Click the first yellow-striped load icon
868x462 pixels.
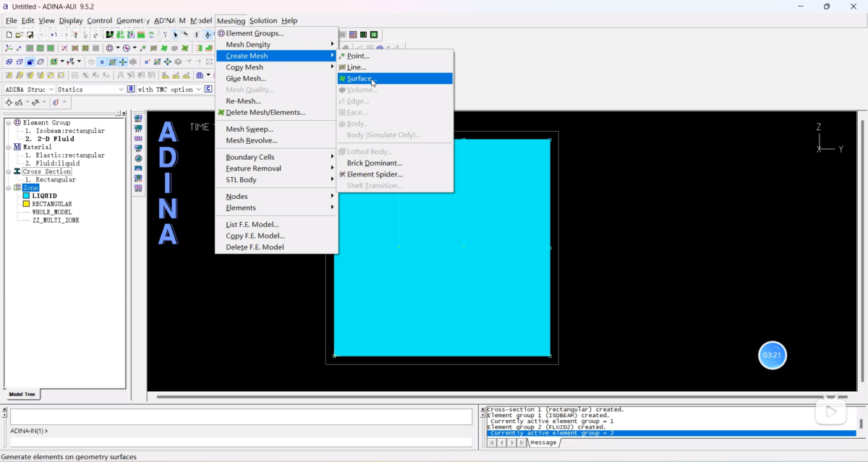coord(9,75)
